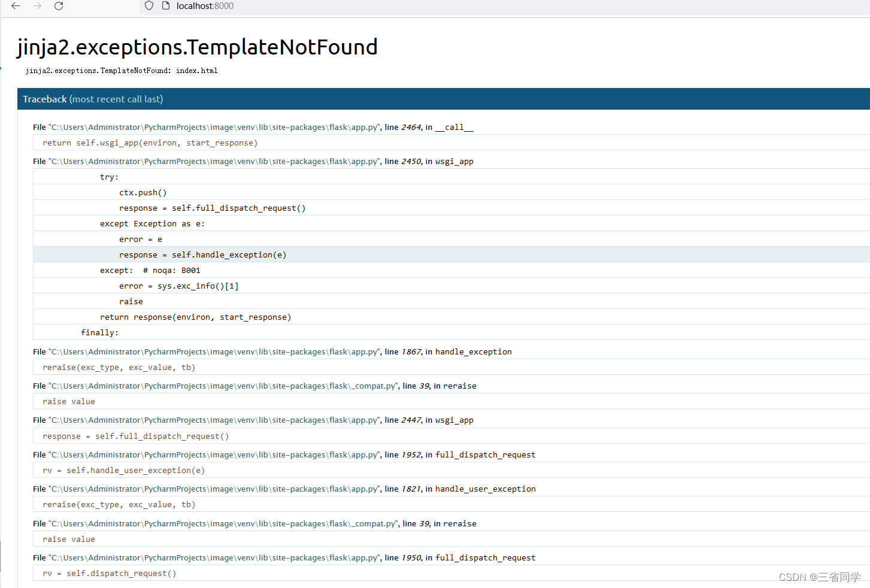Click the 'ctx.push()' source line

pyautogui.click(x=451, y=192)
